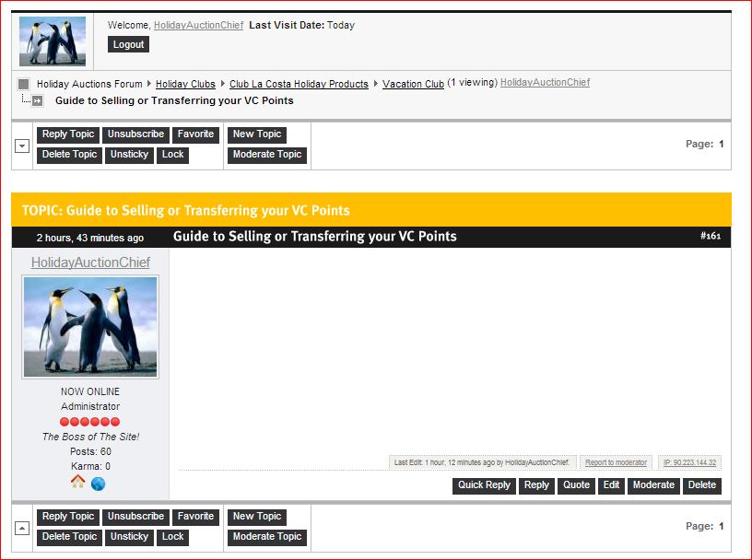Click the small arrow icon beside the topic title

pyautogui.click(x=38, y=101)
